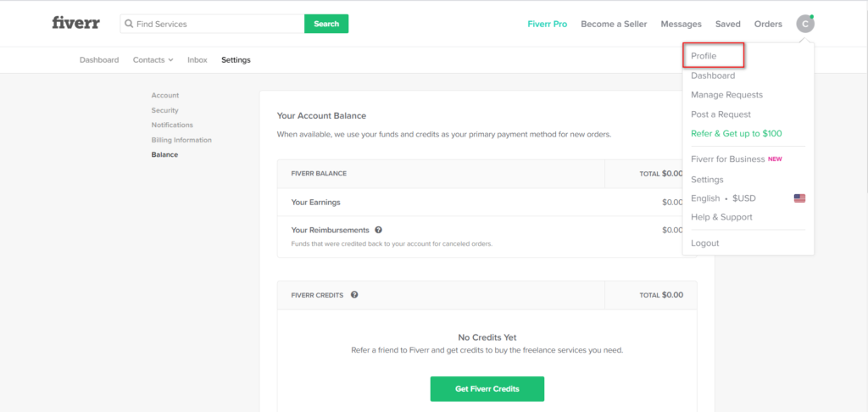Open Fiverr Pro link
This screenshot has width=868, height=412.
click(x=547, y=24)
